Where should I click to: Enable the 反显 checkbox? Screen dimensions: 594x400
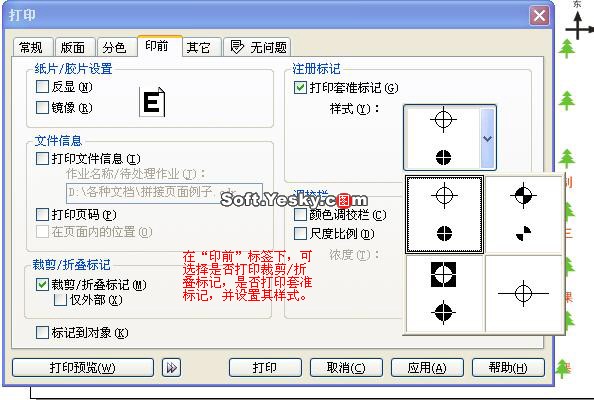(42, 87)
